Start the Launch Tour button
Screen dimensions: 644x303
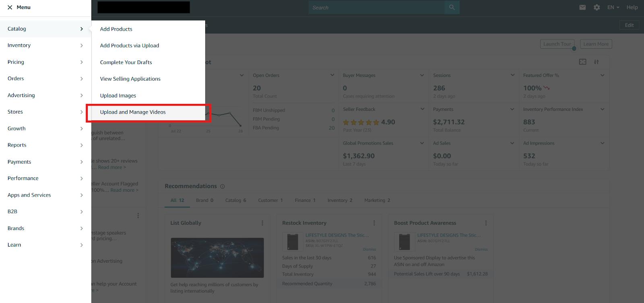pos(557,44)
